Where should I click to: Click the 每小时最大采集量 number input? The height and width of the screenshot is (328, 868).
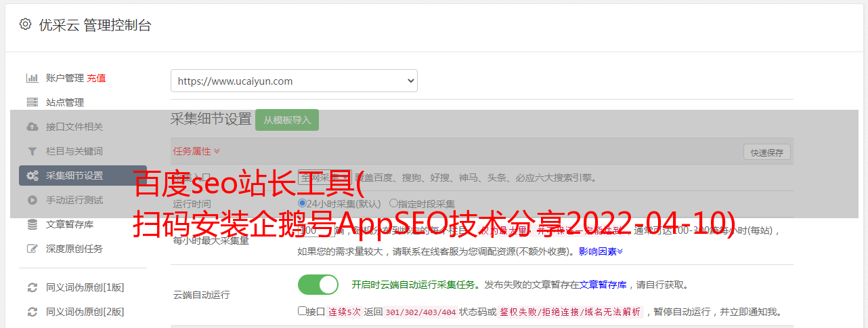coord(316,230)
